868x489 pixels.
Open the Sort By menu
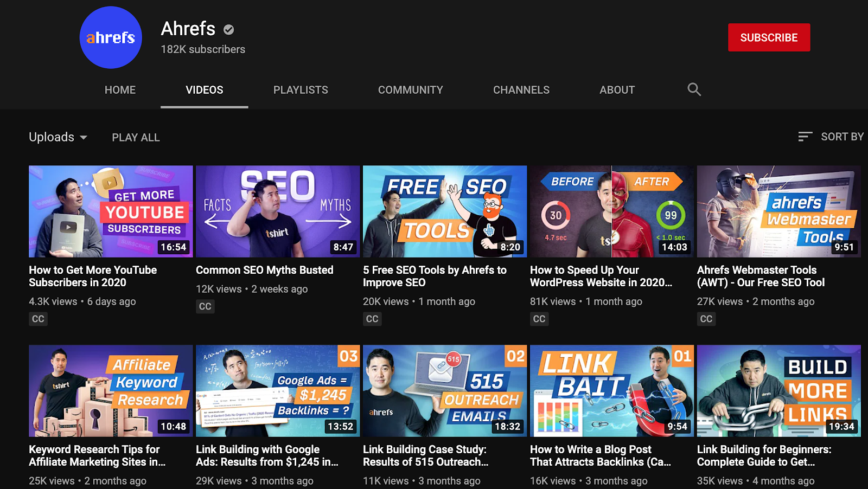coord(831,137)
